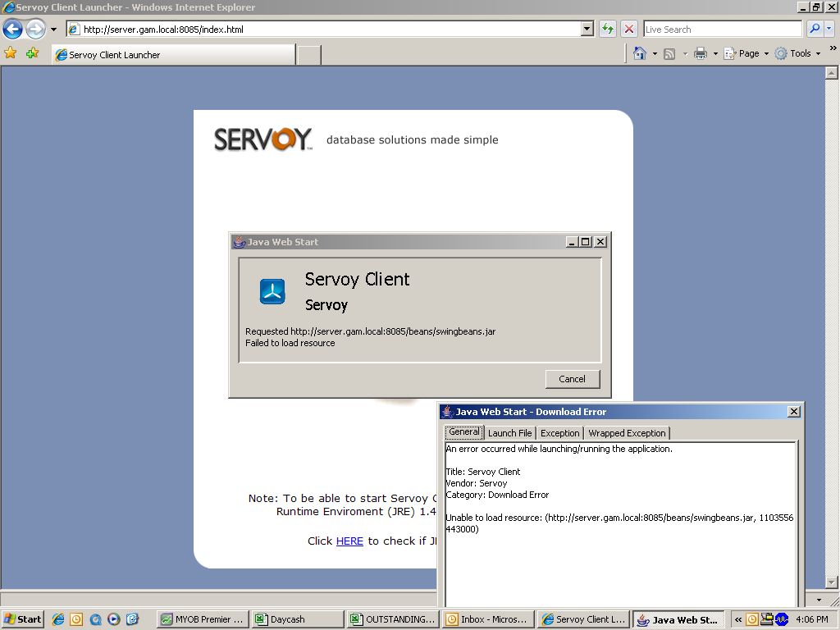The image size is (840, 630).
Task: Expand the Print options dropdown arrow
Action: tap(715, 53)
